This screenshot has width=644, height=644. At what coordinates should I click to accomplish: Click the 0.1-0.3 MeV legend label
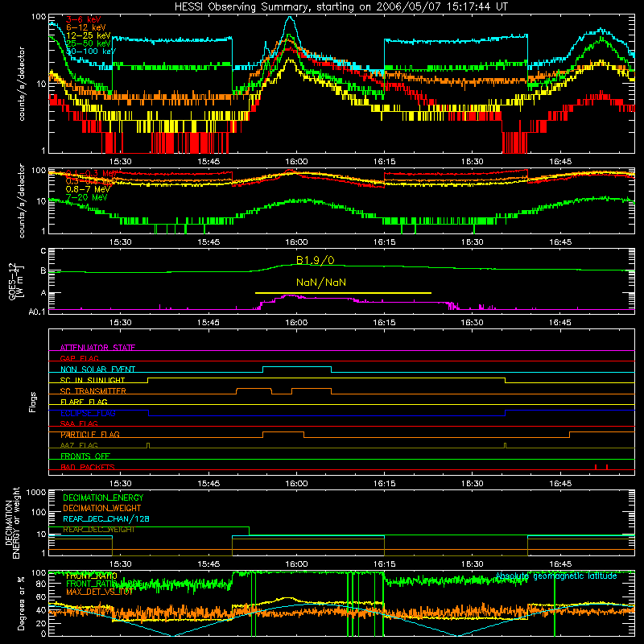pos(90,173)
